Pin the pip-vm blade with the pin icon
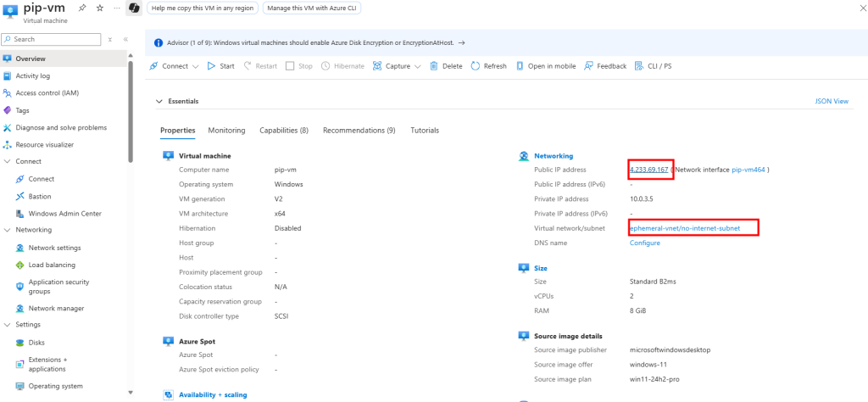The width and height of the screenshot is (868, 402). (x=82, y=8)
